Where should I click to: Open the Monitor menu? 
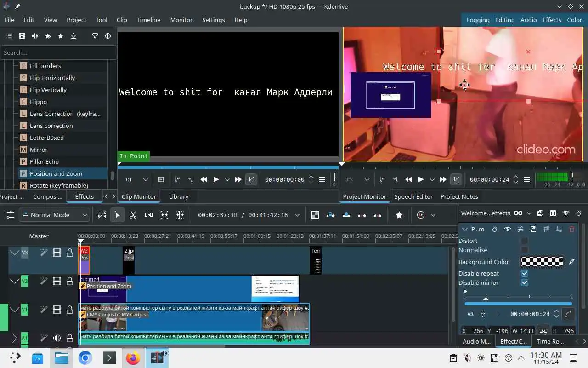181,20
